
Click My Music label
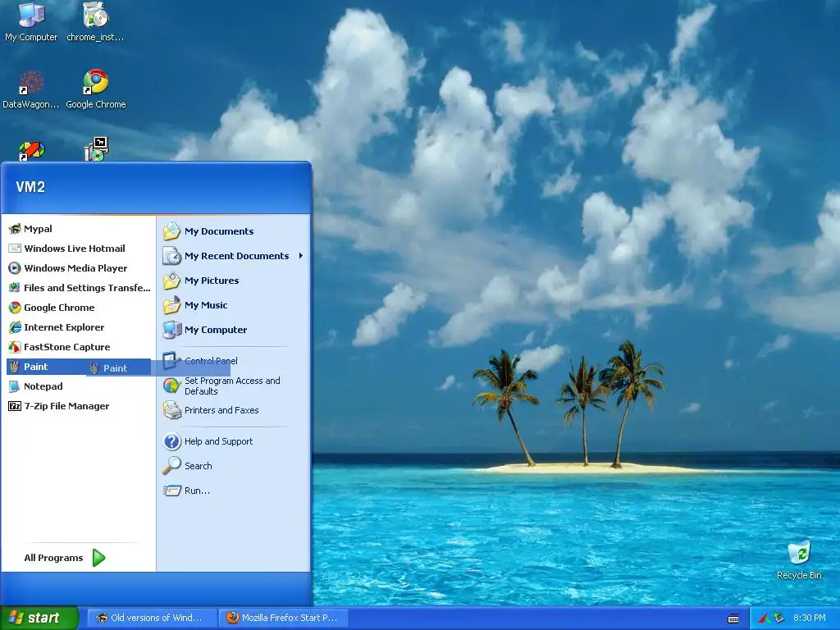[206, 305]
